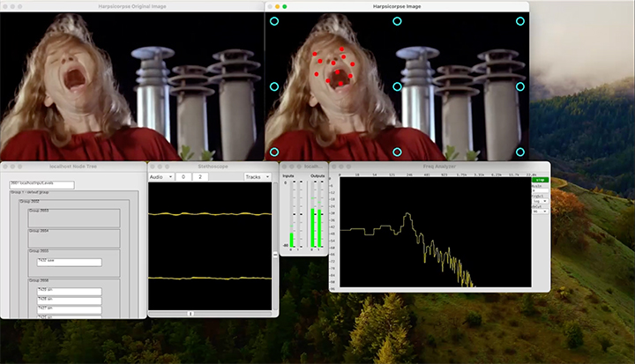Click the Stethoscope channel count field showing 2
635x364 pixels.
pyautogui.click(x=201, y=177)
